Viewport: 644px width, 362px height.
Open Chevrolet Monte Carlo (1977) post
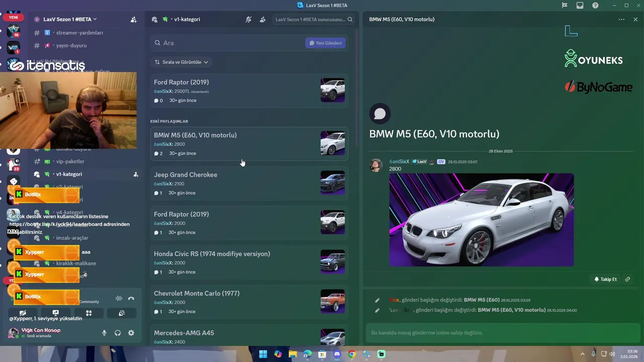coord(249,302)
